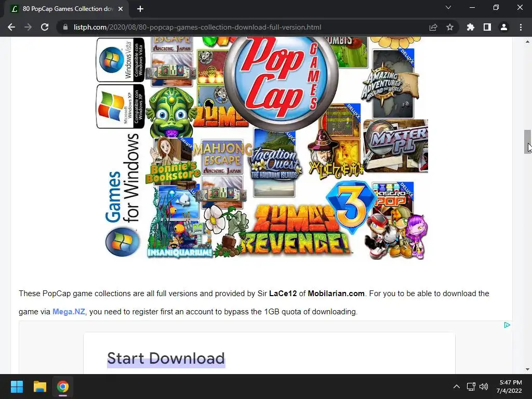
Task: Click the Mobilarian.com text
Action: click(336, 294)
